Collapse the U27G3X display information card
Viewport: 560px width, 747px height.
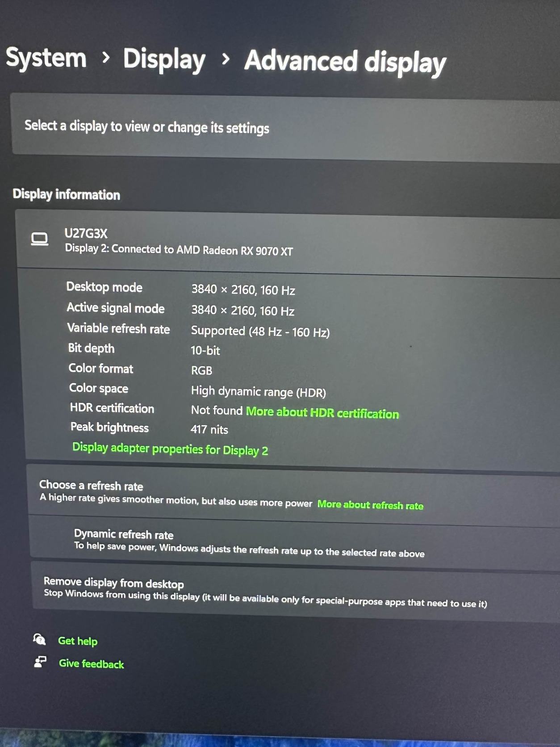coord(288,241)
